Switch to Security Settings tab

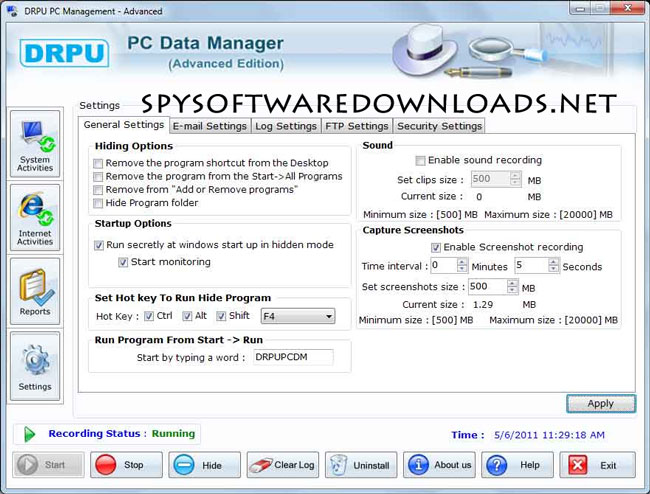439,126
